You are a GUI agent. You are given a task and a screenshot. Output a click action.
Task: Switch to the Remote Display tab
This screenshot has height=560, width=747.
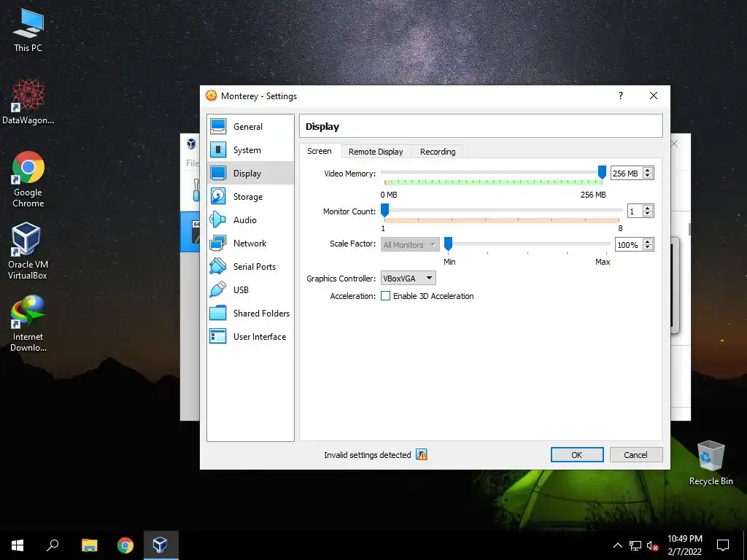pyautogui.click(x=376, y=152)
